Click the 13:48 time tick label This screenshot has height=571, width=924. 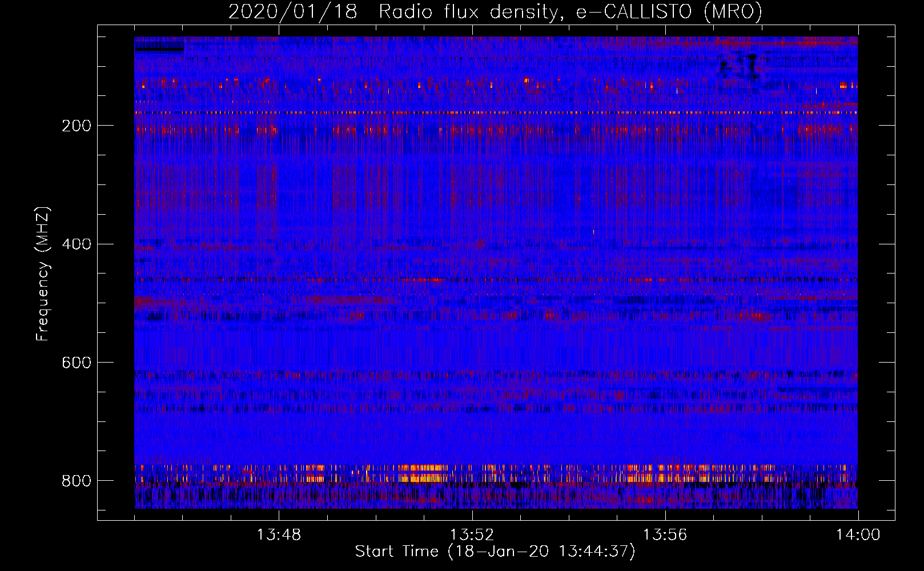click(279, 535)
